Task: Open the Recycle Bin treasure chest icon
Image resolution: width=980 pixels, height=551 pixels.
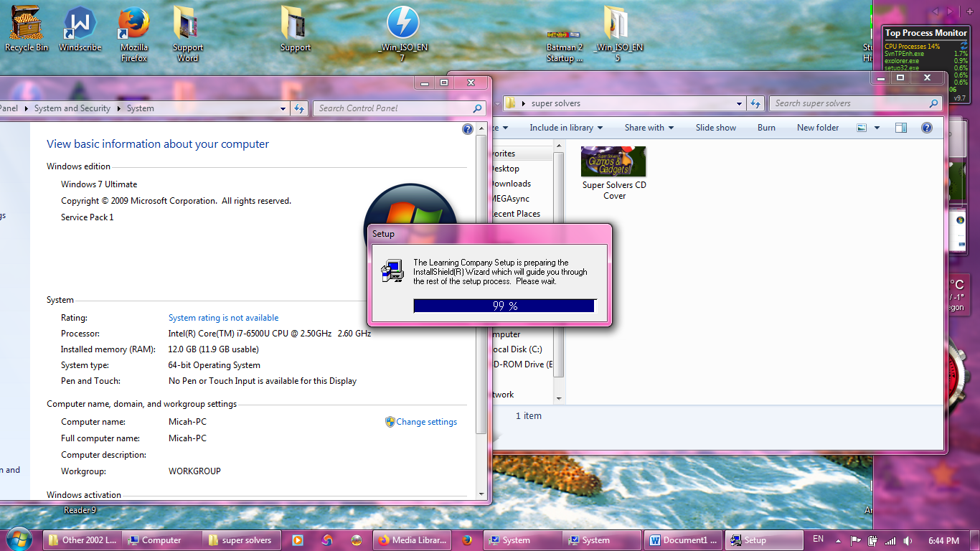Action: coord(27,24)
